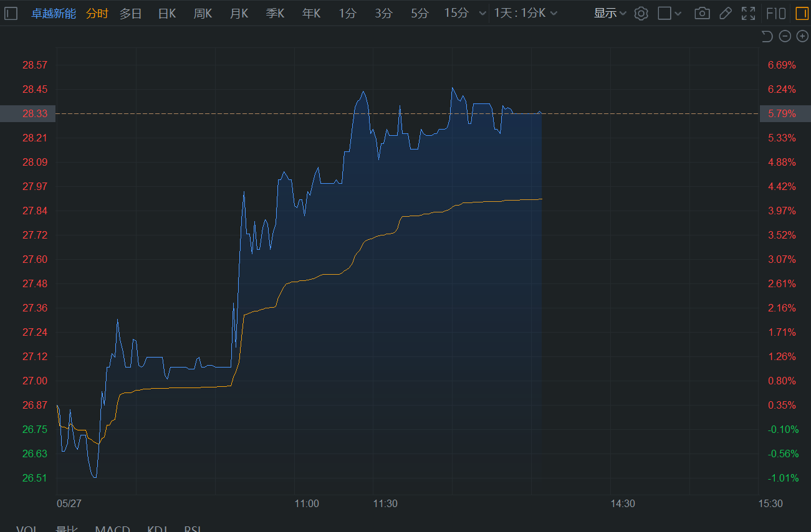Click the green 26.51 price axis label
This screenshot has width=811, height=532.
[x=35, y=478]
